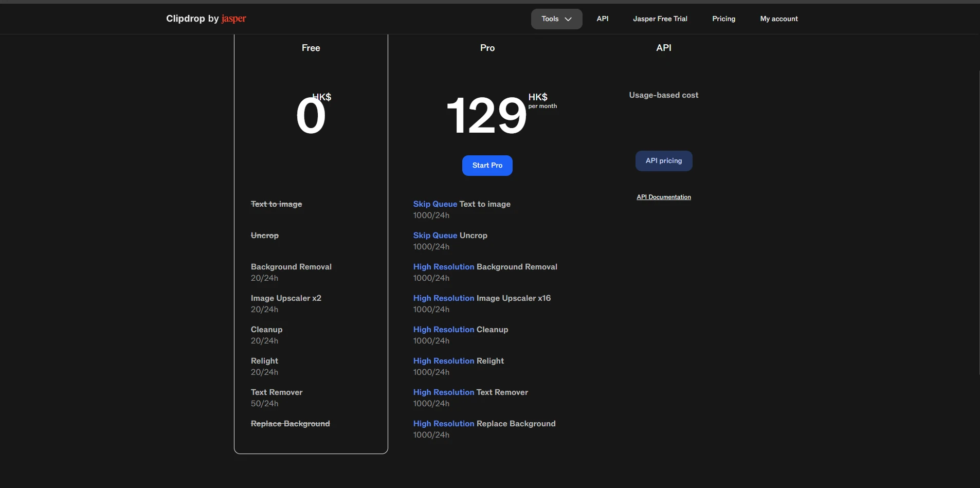Select High Resolution Background Removal entry
The height and width of the screenshot is (488, 980).
[x=485, y=267]
